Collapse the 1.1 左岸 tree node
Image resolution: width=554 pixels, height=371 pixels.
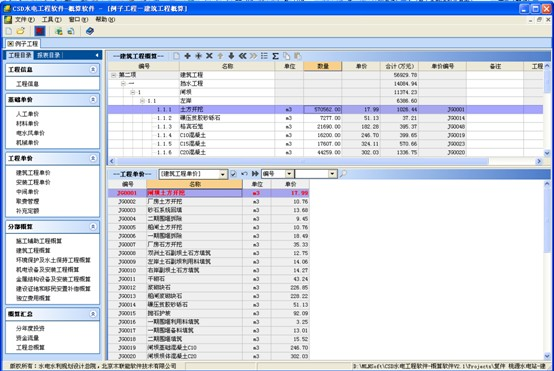tap(142, 101)
